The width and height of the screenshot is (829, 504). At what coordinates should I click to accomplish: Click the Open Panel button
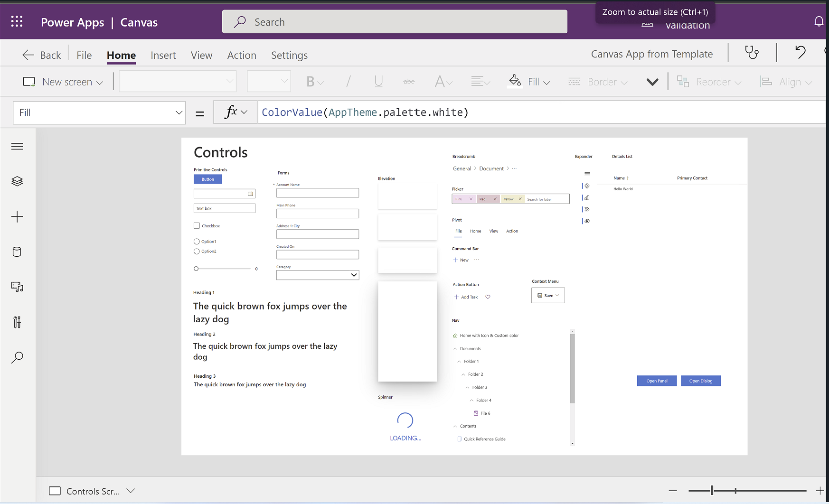pos(657,381)
